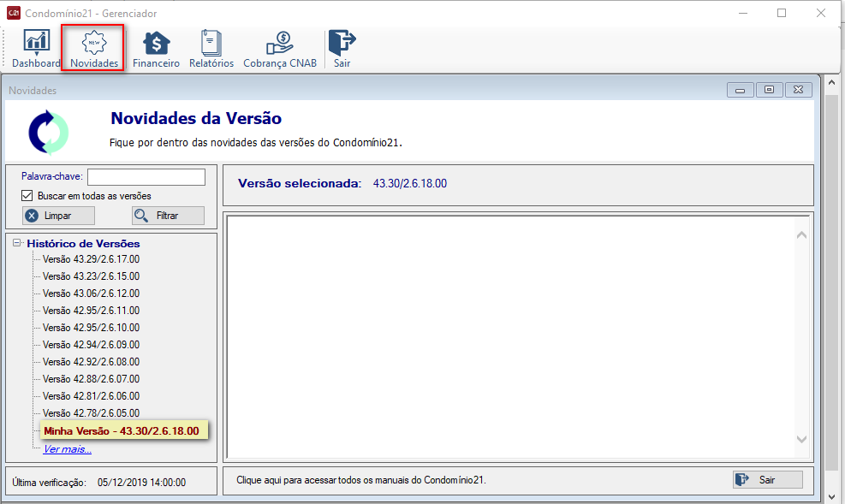
Task: Open the Relatórios toolbar icon
Action: [x=211, y=49]
